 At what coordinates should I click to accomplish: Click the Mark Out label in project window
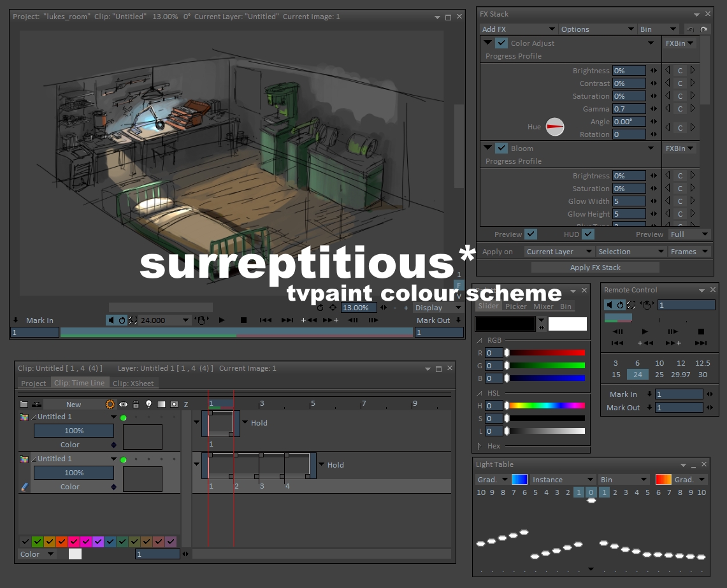point(433,320)
